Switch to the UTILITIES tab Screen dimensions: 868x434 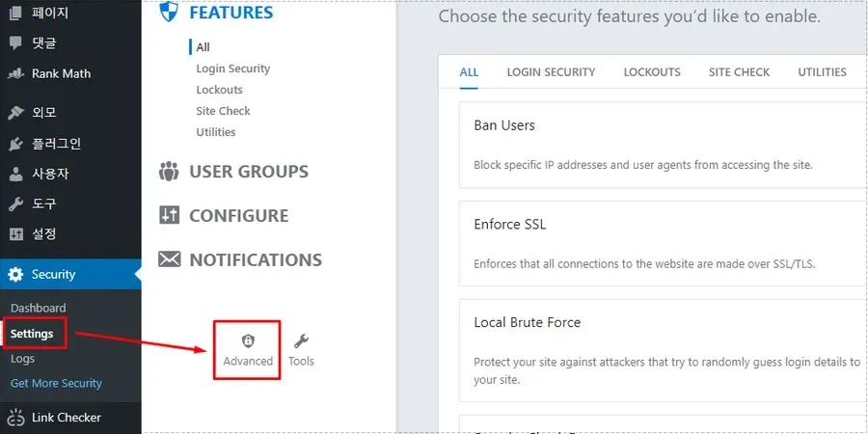coord(822,72)
